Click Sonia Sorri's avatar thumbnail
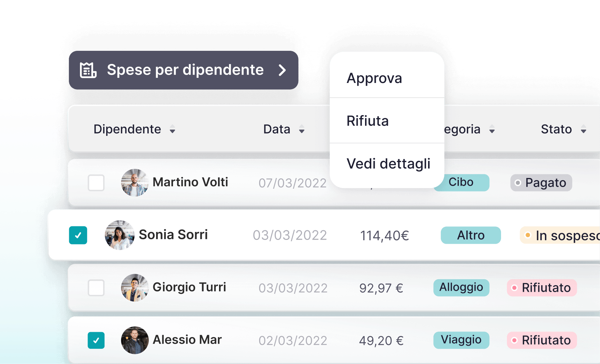The image size is (600, 364). (x=119, y=235)
